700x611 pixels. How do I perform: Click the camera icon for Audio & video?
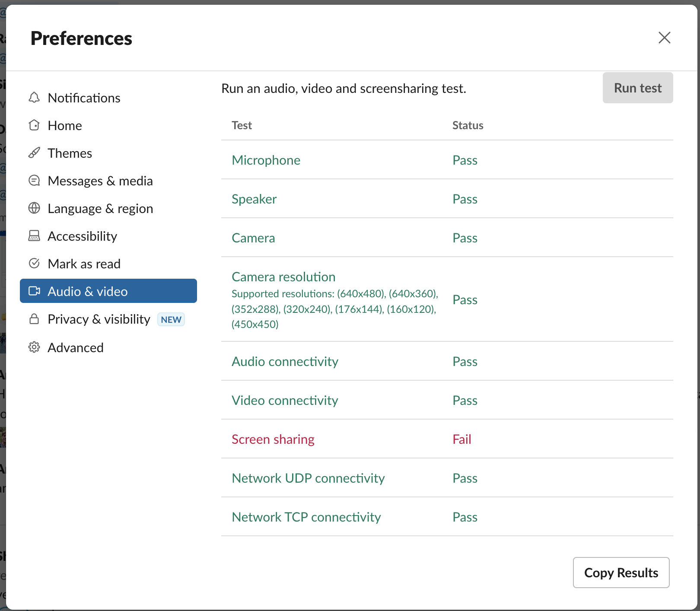click(34, 291)
